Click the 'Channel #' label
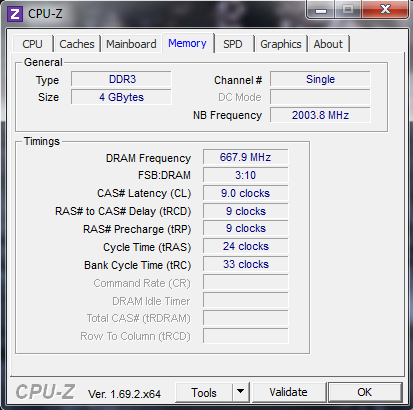413x410 pixels. pyautogui.click(x=238, y=80)
